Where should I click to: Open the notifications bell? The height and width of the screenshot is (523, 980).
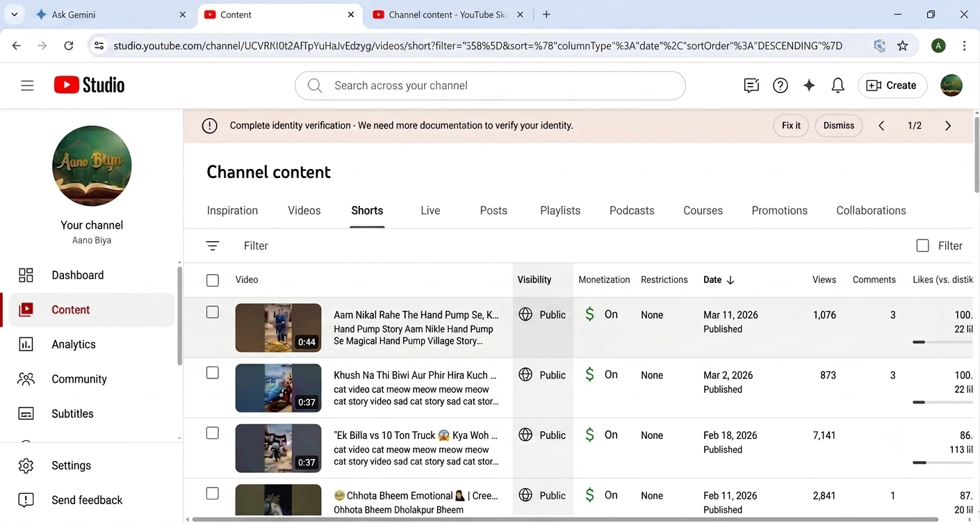click(838, 86)
